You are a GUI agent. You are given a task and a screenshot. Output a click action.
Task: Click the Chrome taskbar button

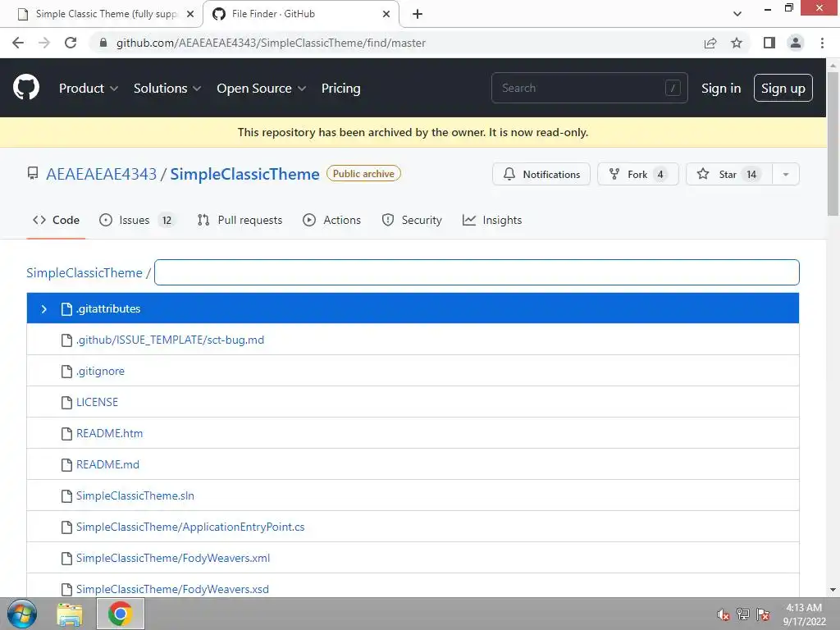click(x=121, y=614)
